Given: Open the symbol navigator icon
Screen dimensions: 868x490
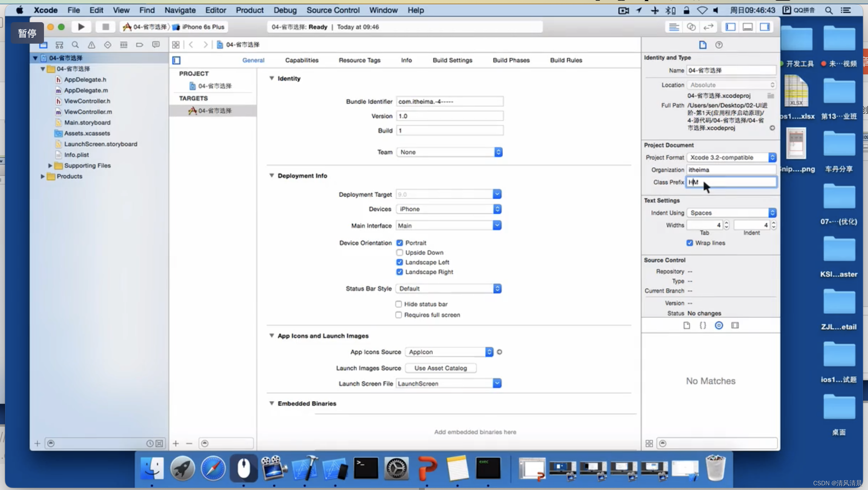Looking at the screenshot, I should point(59,45).
